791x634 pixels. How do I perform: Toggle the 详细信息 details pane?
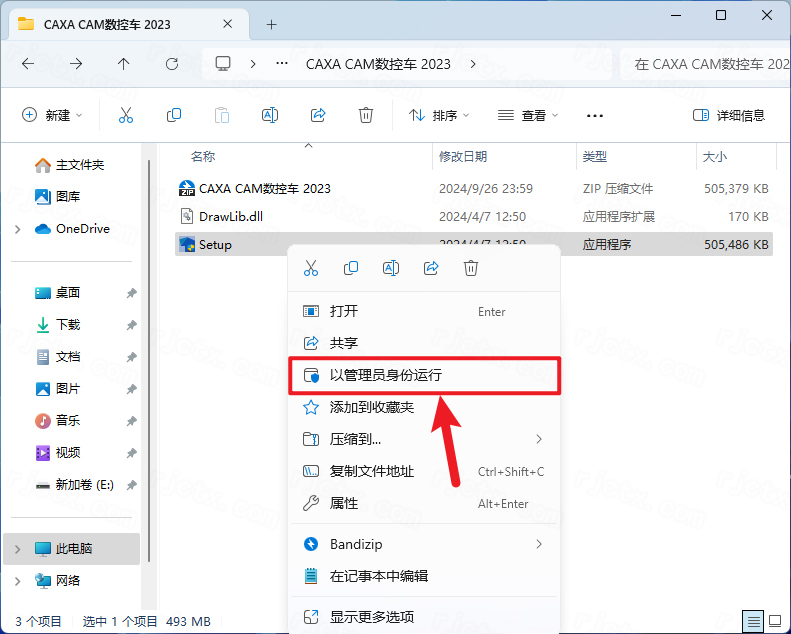coord(729,115)
